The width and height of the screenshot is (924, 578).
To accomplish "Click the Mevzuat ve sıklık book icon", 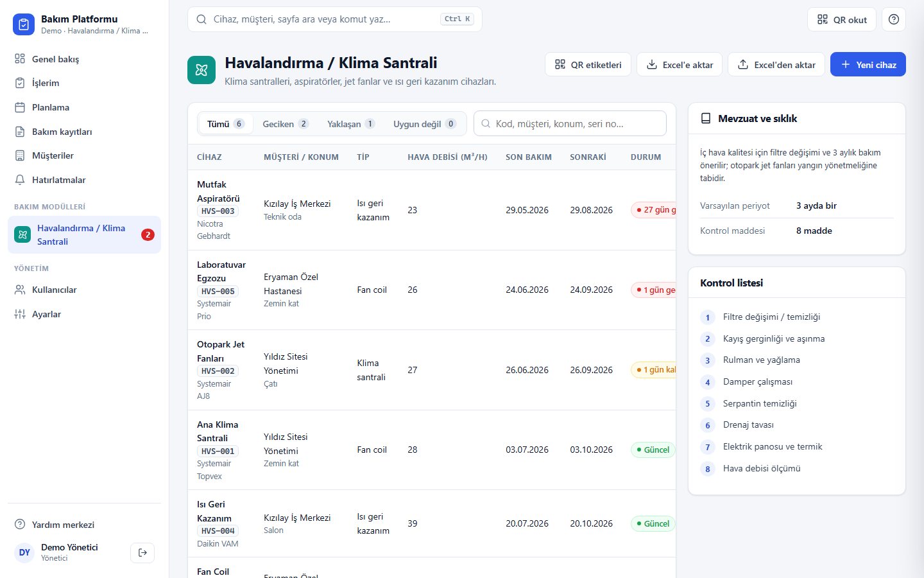I will (x=706, y=118).
